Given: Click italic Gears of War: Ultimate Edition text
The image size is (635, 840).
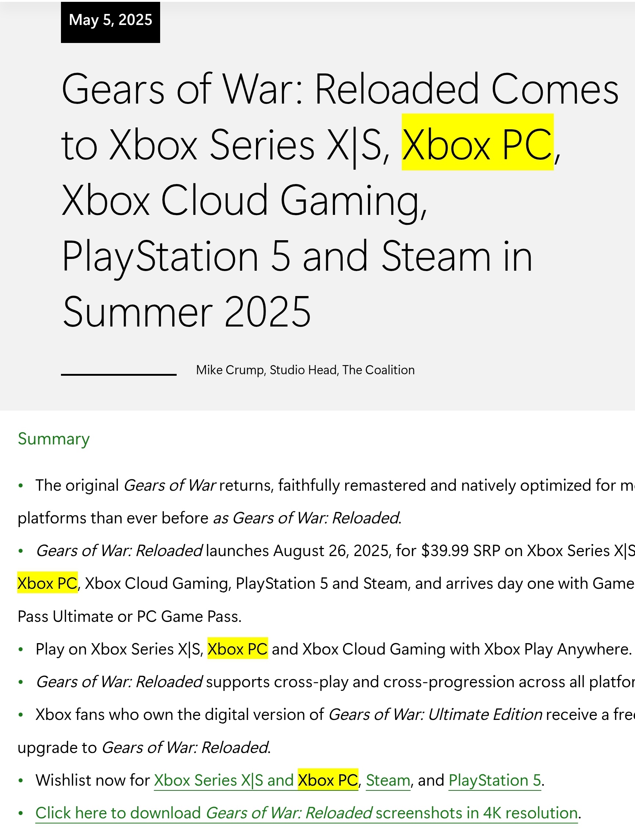Looking at the screenshot, I should click(x=435, y=714).
